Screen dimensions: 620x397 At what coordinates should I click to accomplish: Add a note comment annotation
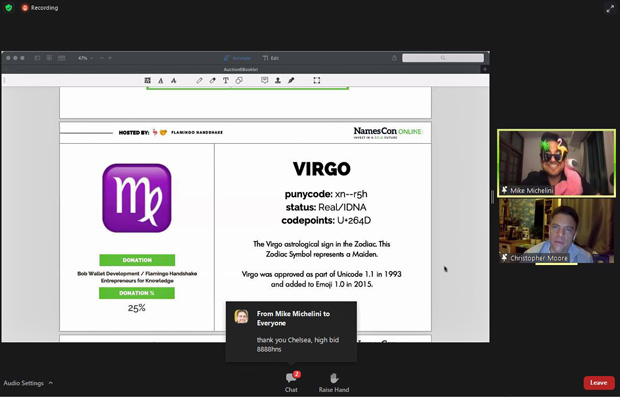point(265,80)
